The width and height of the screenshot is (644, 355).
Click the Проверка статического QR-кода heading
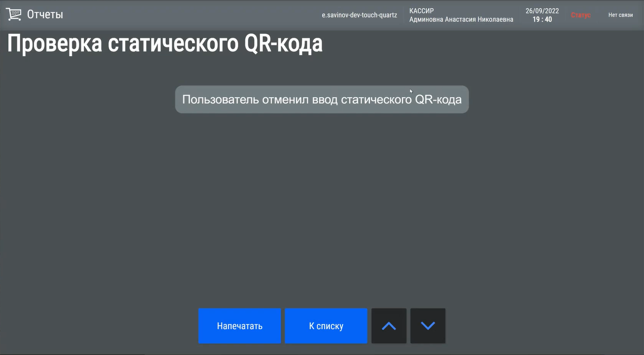click(x=165, y=43)
